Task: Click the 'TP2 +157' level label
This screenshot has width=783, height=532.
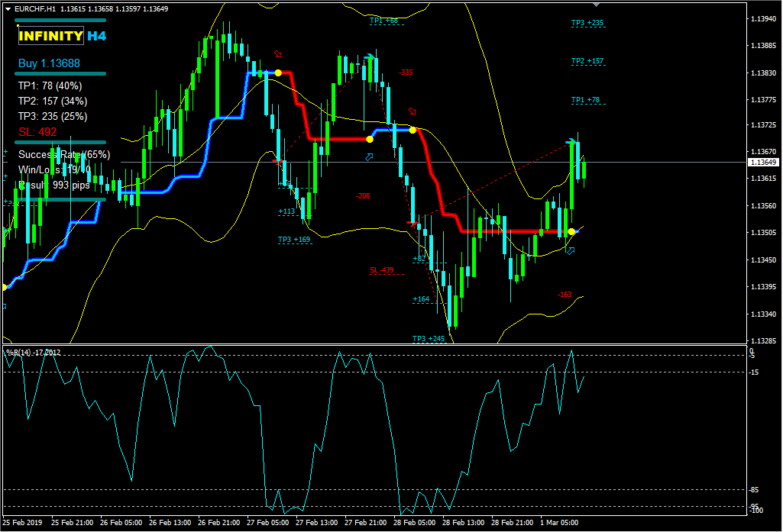Action: (x=587, y=61)
